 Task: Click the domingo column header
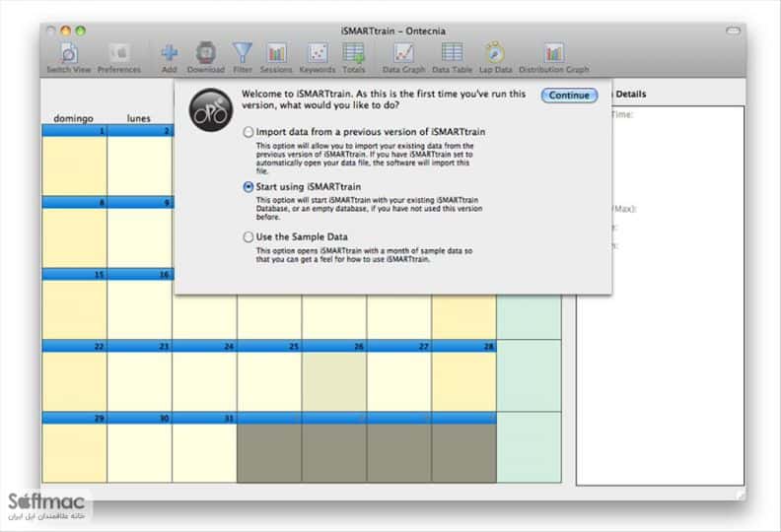[x=73, y=118]
